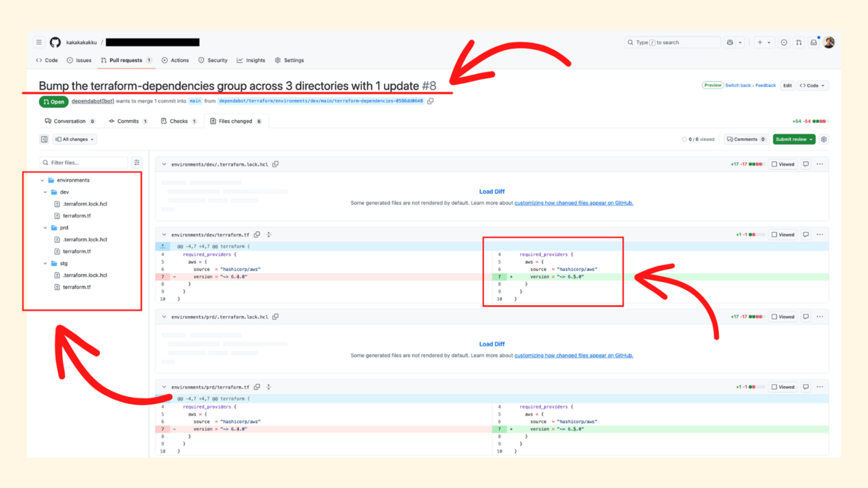Mark dev/terraform.tf as Viewed
Screen dimensions: 868x488
pos(783,234)
